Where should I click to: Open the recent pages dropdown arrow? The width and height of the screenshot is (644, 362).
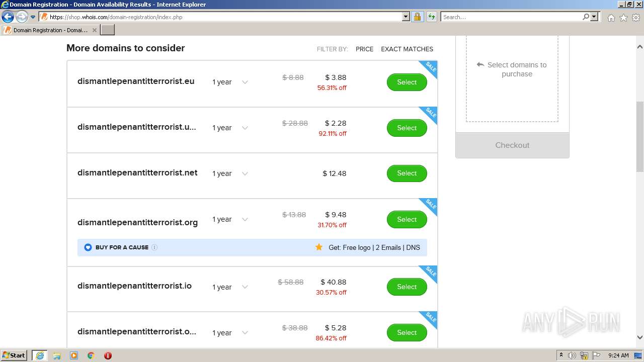(33, 17)
